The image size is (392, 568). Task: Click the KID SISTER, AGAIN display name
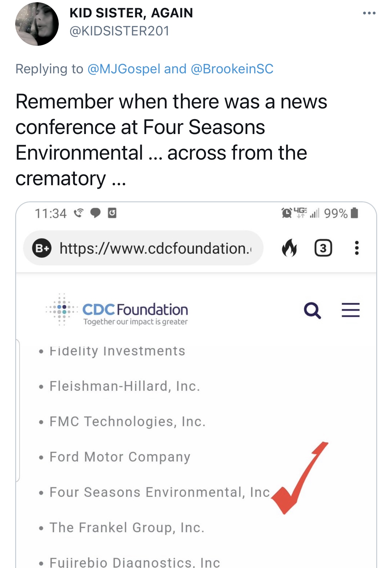pyautogui.click(x=131, y=13)
